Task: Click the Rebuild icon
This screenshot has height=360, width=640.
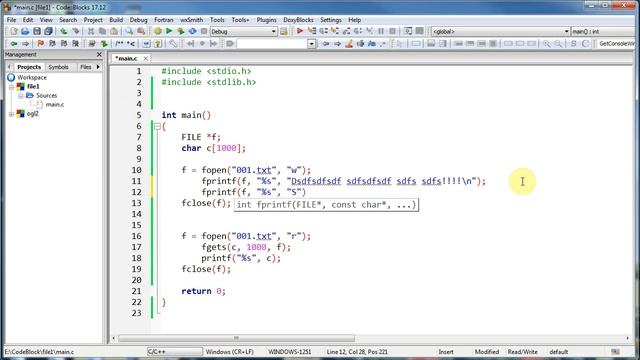Action: [x=192, y=31]
